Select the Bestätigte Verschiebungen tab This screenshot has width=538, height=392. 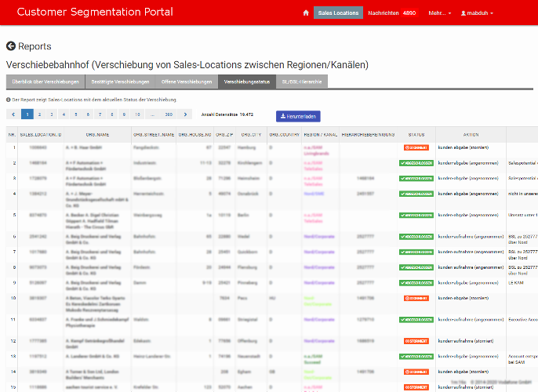[x=120, y=82]
